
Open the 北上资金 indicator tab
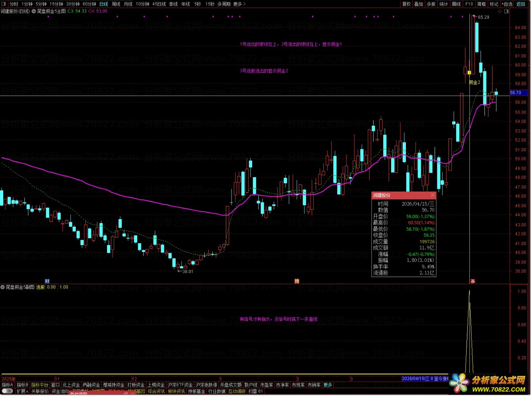tap(71, 385)
